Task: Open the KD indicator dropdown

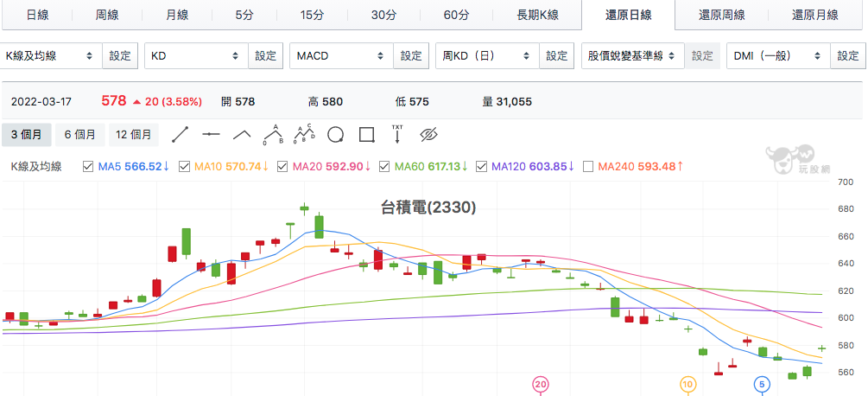Action: pos(196,56)
